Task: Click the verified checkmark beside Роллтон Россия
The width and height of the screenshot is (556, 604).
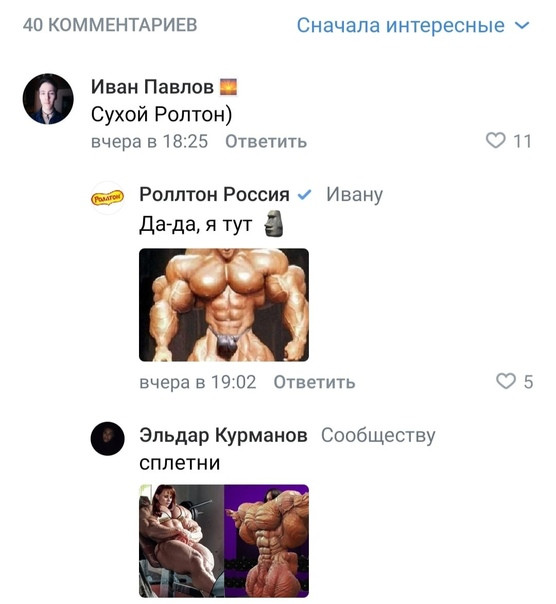Action: coord(304,195)
